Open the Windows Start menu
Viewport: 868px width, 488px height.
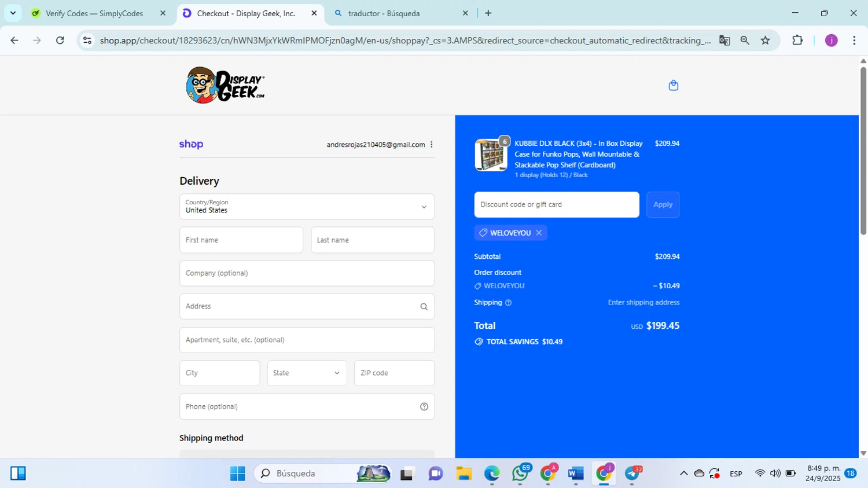237,474
